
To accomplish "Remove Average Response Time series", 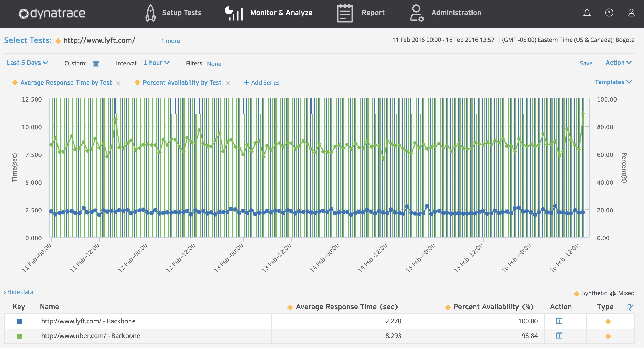I will 118,83.
